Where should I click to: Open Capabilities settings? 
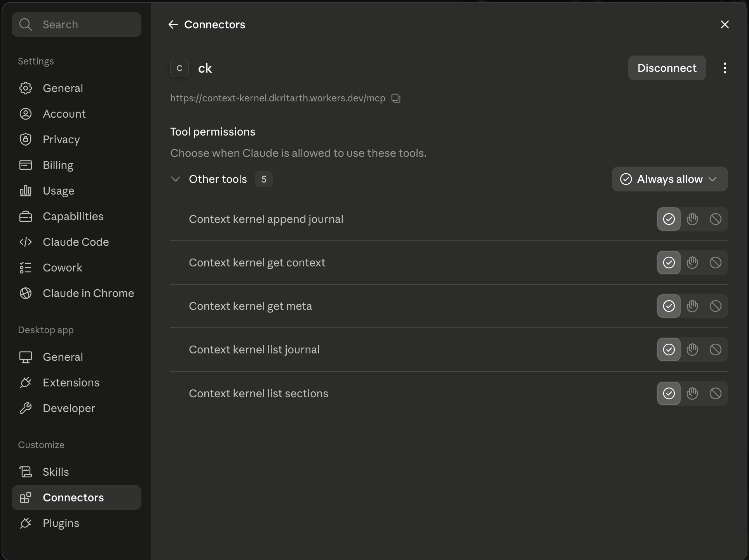76,216
